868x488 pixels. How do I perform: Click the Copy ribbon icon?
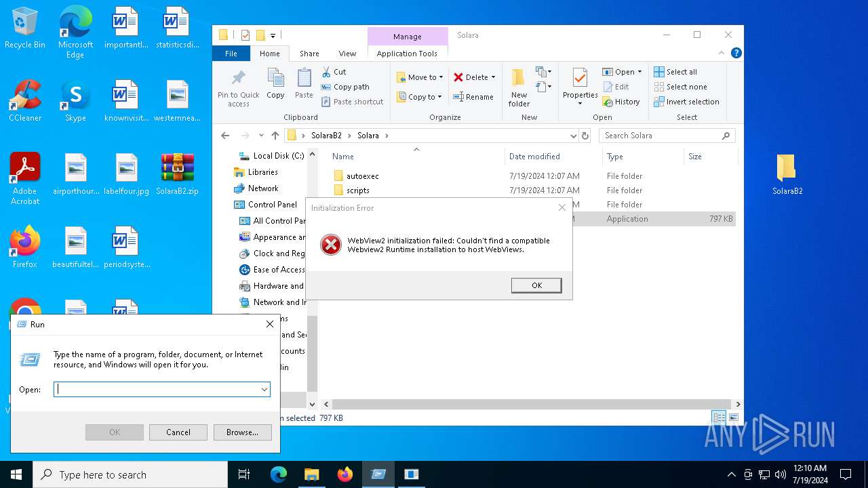pyautogui.click(x=275, y=83)
